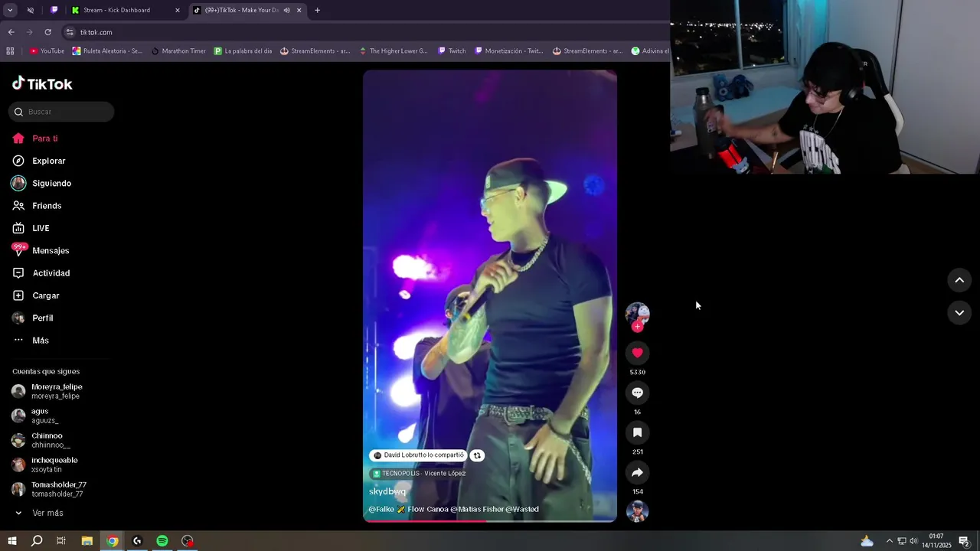
Task: Show hidden system tray icons
Action: [889, 541]
